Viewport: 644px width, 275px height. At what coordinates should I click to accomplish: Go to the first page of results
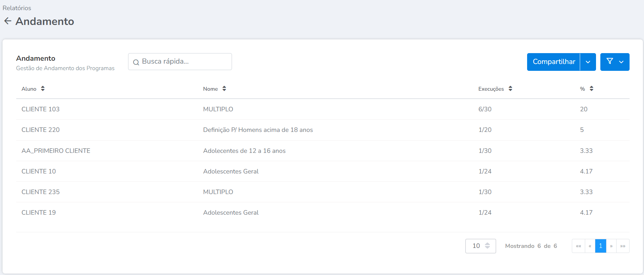[578, 246]
